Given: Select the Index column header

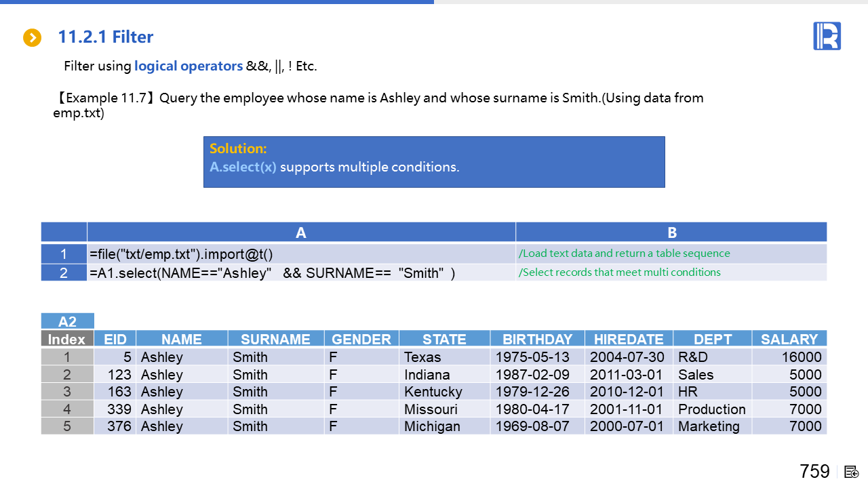Looking at the screenshot, I should click(67, 339).
